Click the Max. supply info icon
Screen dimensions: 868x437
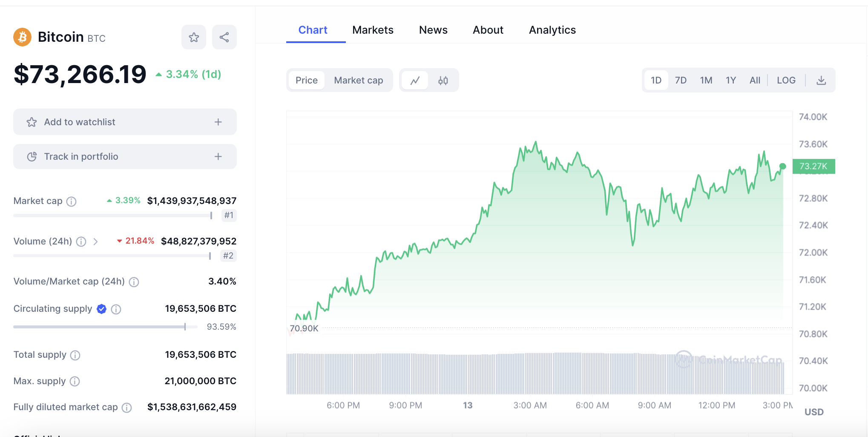pos(75,381)
